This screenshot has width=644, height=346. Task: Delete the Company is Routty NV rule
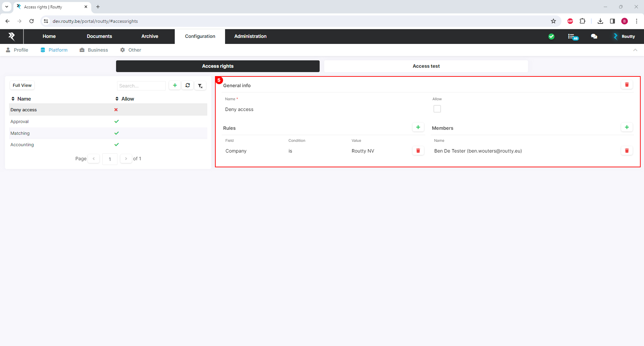(418, 151)
